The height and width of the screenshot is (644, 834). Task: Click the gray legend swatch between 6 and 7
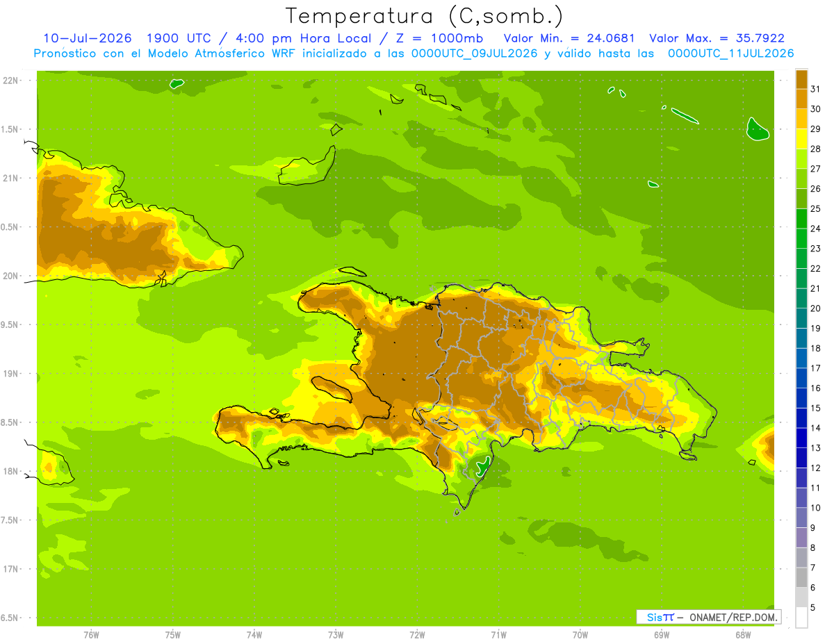[801, 578]
